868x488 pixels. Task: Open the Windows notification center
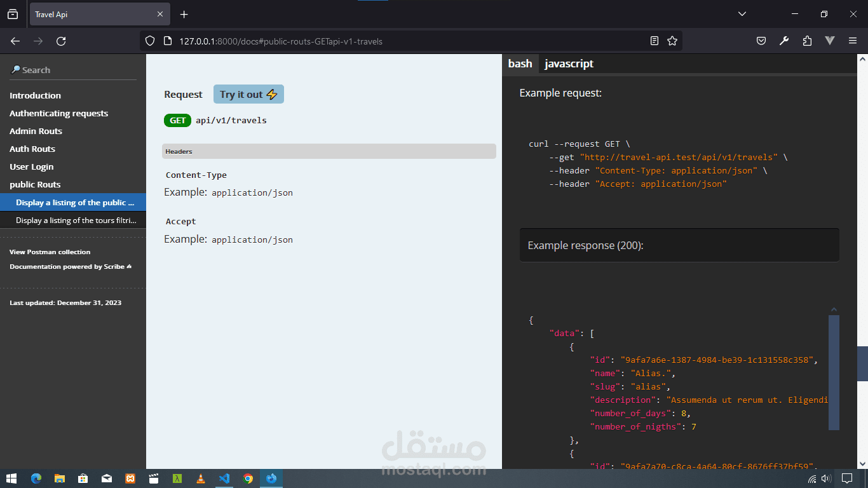(847, 478)
